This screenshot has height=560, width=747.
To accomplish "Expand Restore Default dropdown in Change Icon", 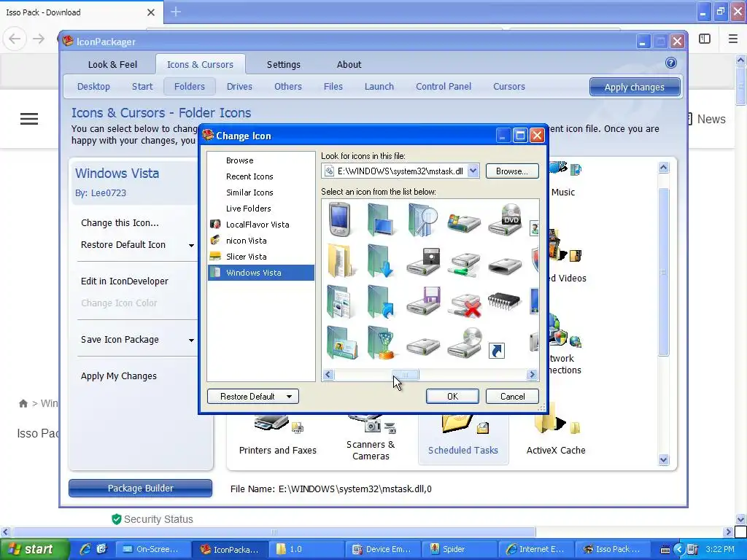I will [x=289, y=397].
